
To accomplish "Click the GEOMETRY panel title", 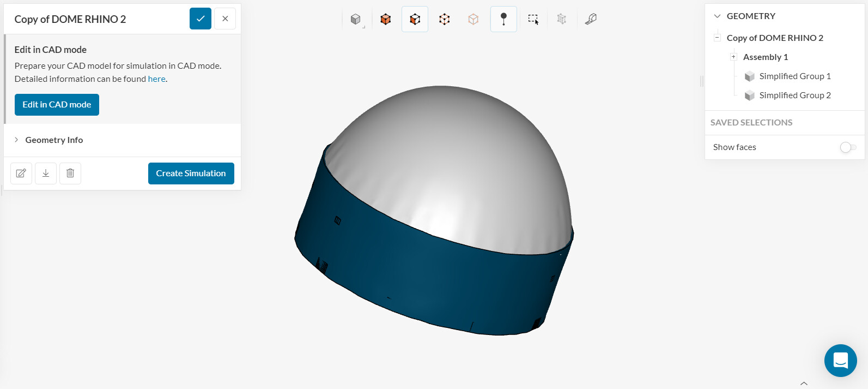I will click(751, 16).
